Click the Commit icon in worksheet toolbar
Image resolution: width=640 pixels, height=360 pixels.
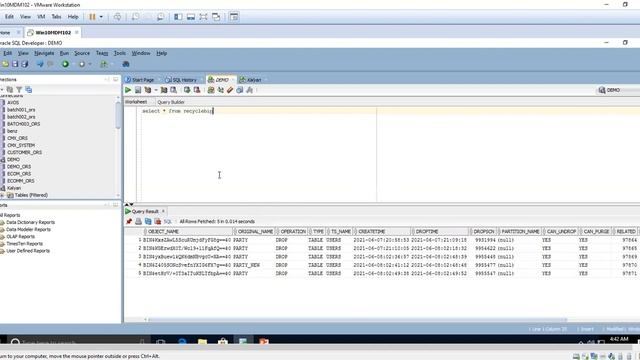[x=187, y=90]
